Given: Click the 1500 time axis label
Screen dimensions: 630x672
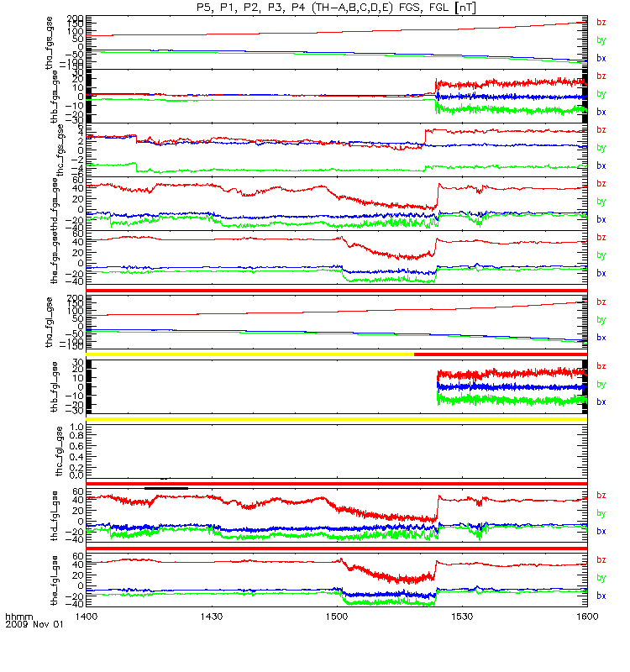Looking at the screenshot, I should 337,617.
